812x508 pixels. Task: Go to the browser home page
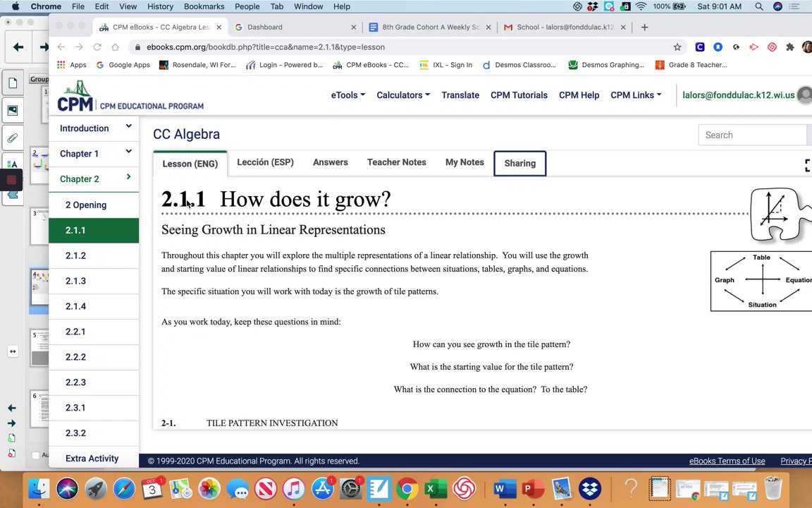(115, 47)
